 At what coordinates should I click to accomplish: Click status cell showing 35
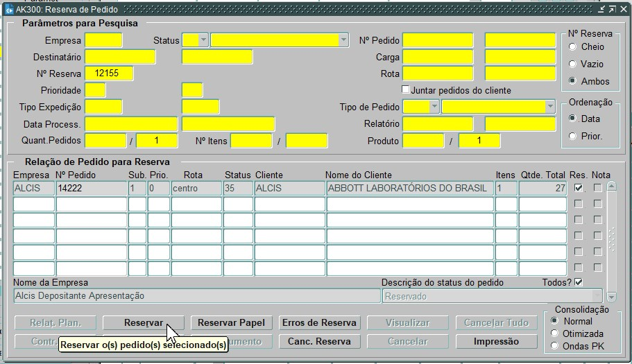coord(238,188)
